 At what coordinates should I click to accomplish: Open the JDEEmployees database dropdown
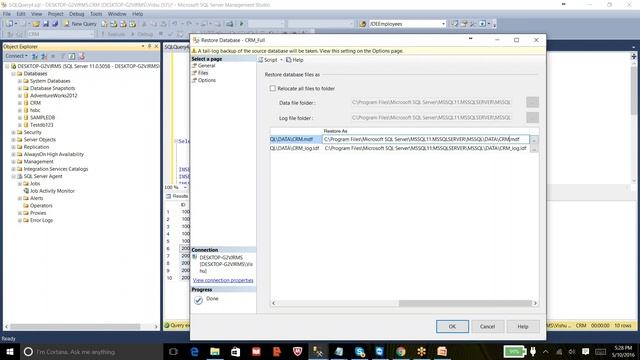(x=443, y=24)
